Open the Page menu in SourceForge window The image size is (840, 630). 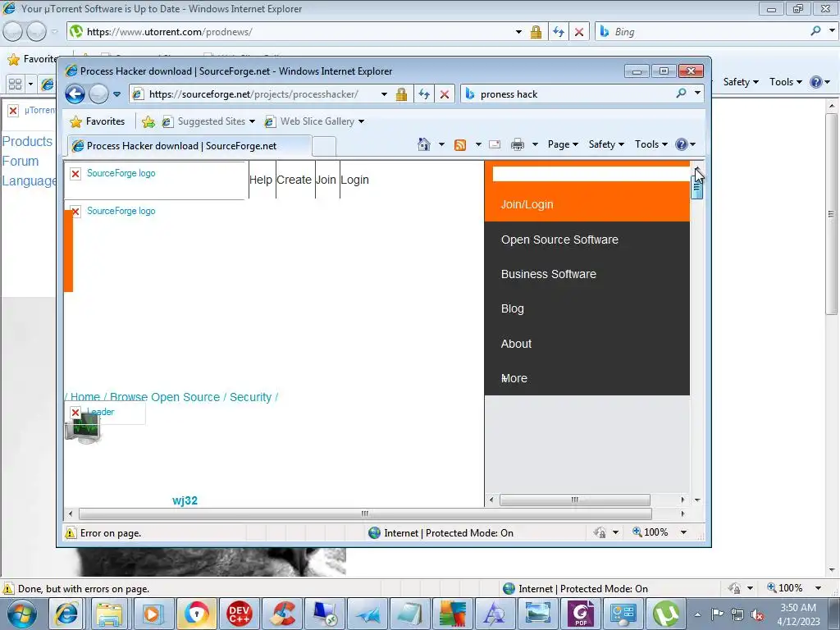tap(563, 144)
